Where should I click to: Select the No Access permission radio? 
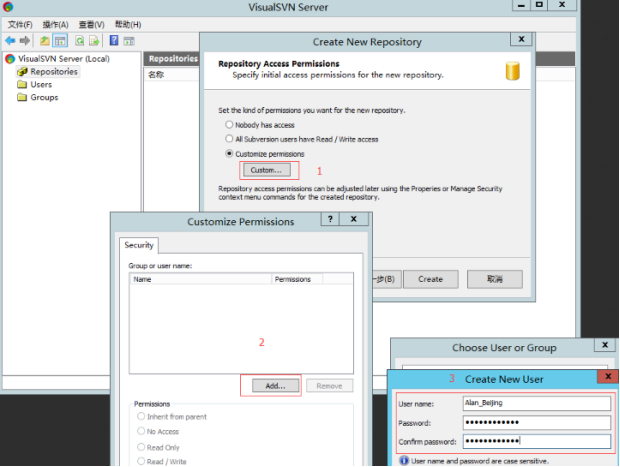141,431
